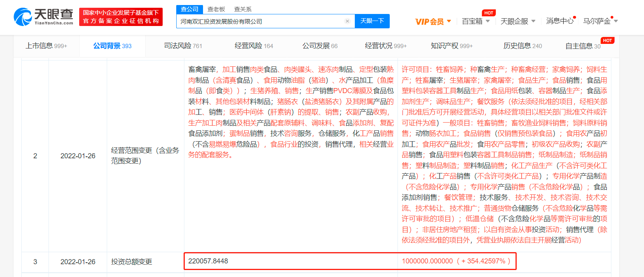Switch to the 历史信息 tab
This screenshot has height=277, width=644.
point(522,46)
